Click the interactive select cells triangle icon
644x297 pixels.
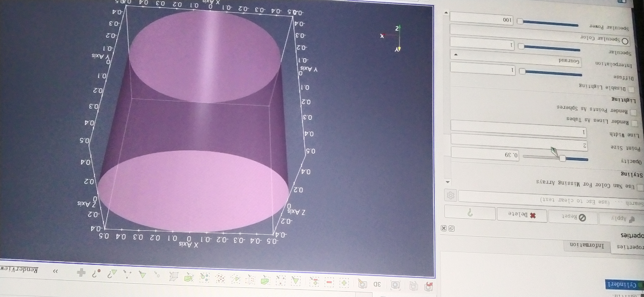click(x=143, y=275)
